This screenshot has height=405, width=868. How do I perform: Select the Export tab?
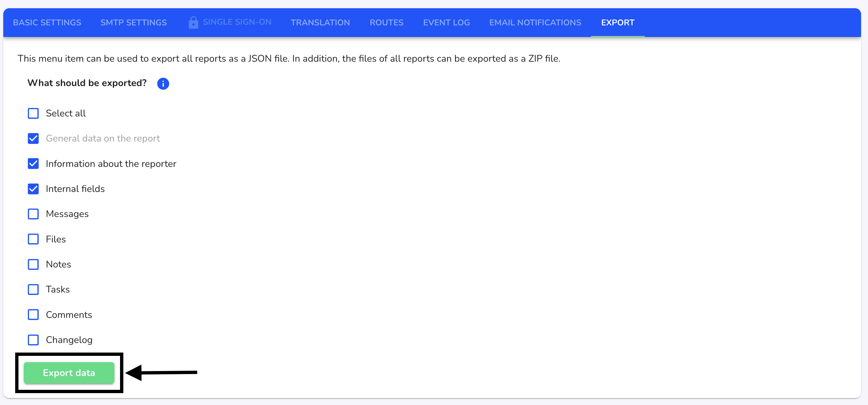pos(618,22)
